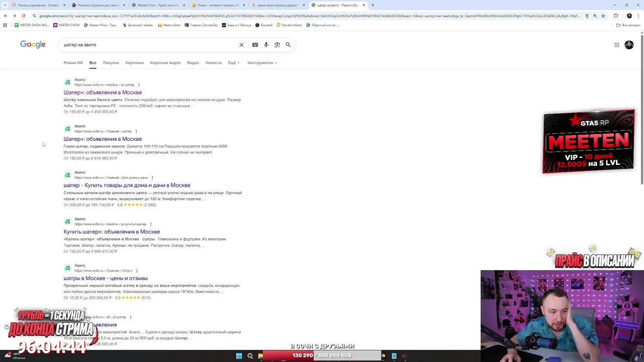The image size is (644, 362).
Task: Go to the Google logo homepage
Action: tap(33, 45)
